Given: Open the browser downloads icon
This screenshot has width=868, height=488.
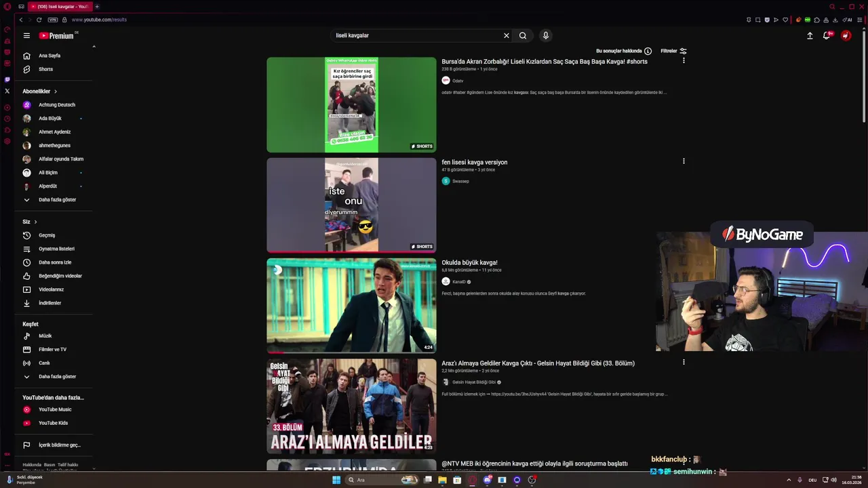Looking at the screenshot, I should 835,20.
